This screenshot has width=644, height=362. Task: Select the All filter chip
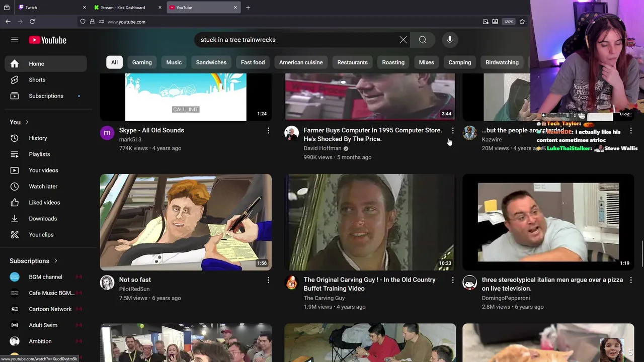(114, 62)
